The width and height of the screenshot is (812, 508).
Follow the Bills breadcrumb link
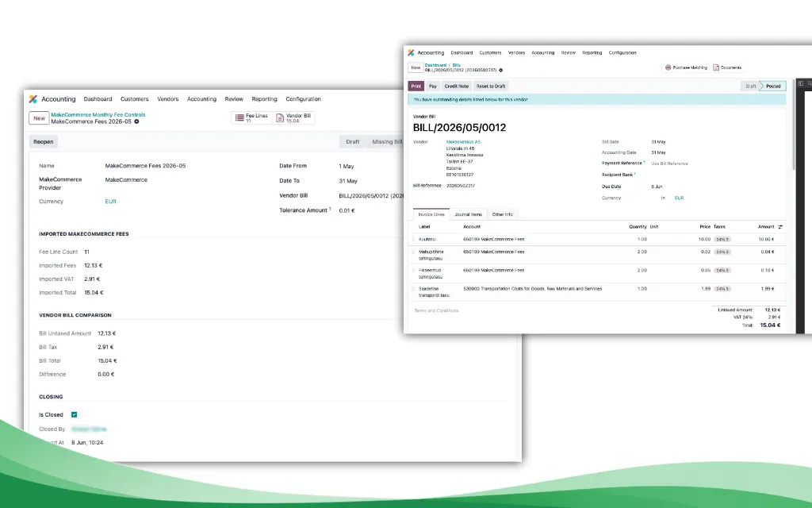pyautogui.click(x=456, y=65)
